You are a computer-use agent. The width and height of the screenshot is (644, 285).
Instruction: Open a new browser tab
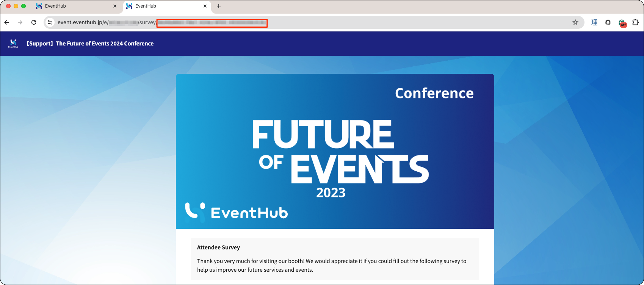tap(219, 6)
